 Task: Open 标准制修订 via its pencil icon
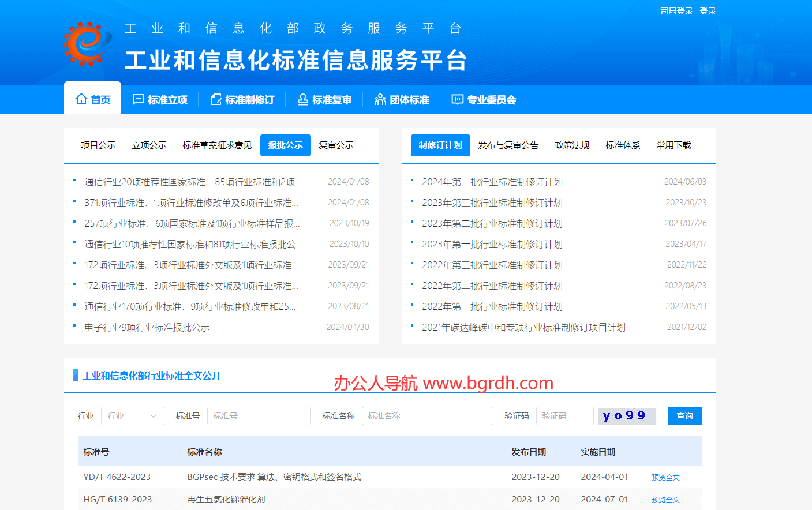coord(215,99)
